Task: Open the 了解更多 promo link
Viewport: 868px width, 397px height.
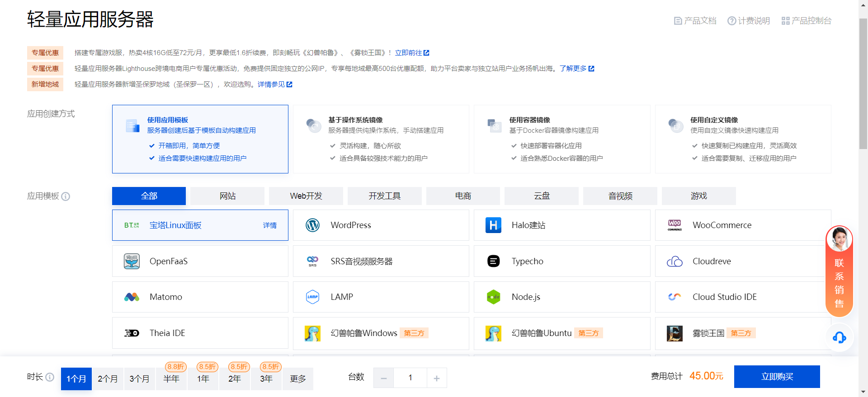Action: pos(576,69)
